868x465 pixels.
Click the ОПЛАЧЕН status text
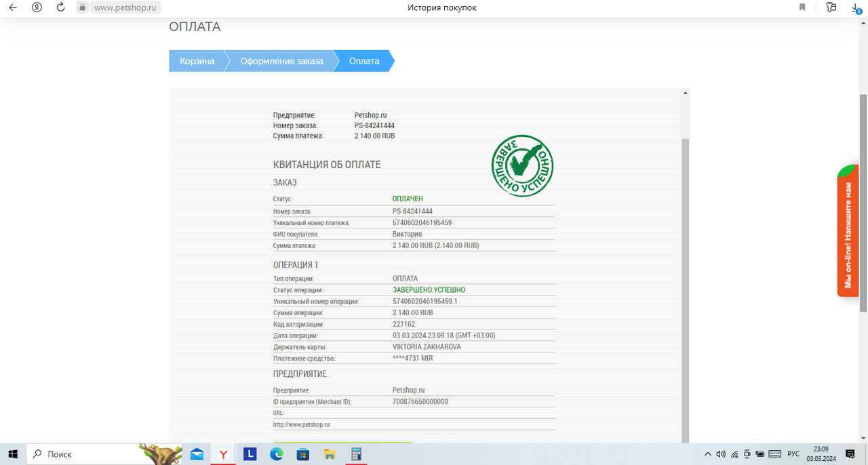[x=408, y=199]
